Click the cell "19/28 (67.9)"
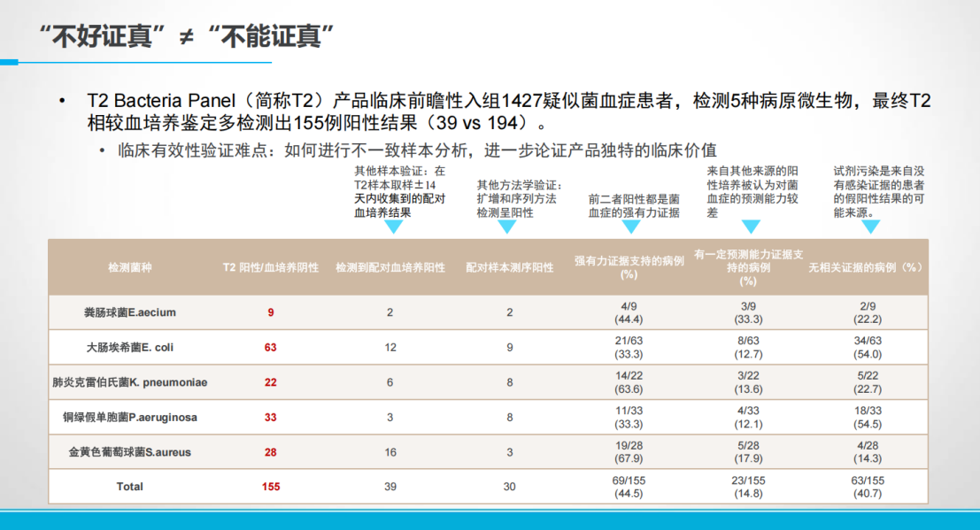 click(x=629, y=452)
